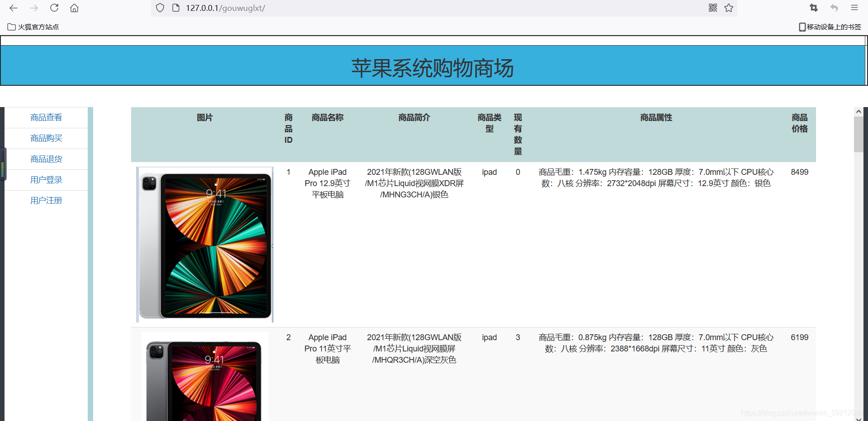
Task: Click the 现有数量 column header
Action: [518, 134]
